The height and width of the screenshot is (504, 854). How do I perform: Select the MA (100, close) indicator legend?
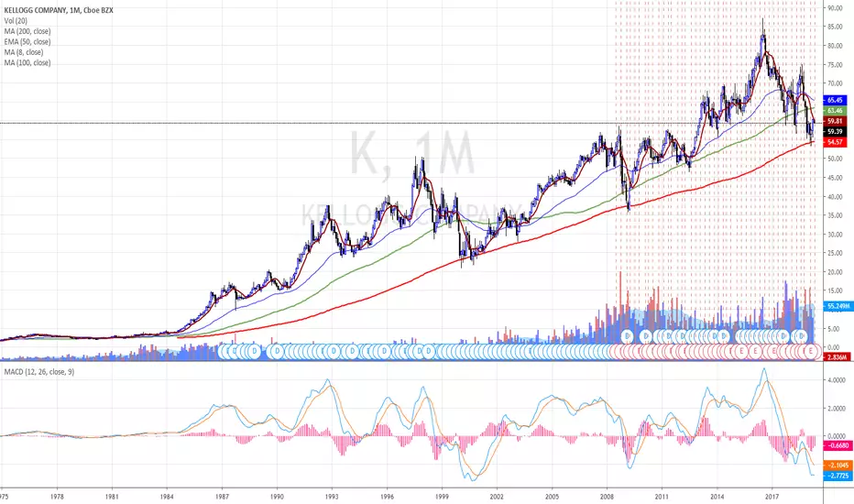coord(27,62)
